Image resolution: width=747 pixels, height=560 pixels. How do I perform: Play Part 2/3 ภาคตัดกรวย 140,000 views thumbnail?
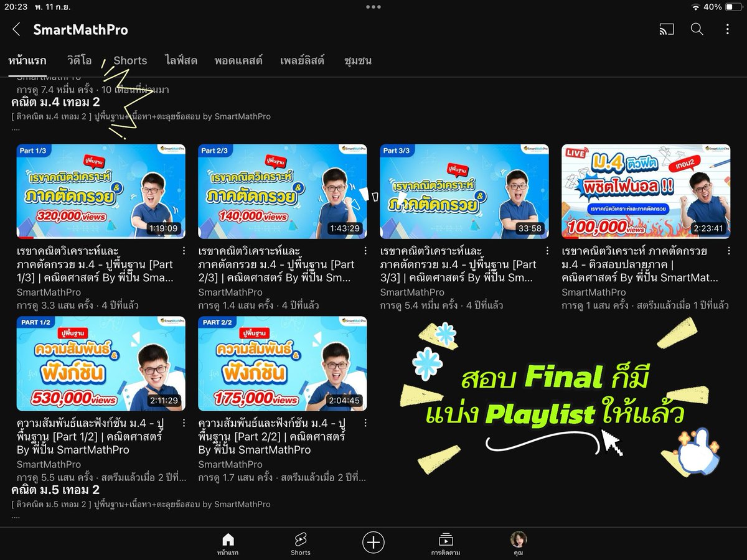(x=283, y=192)
